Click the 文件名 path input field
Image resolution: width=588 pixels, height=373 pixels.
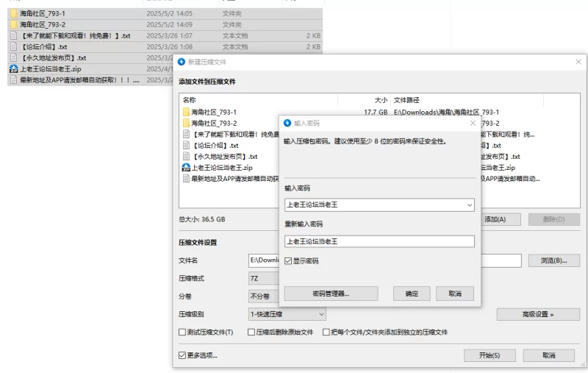coord(384,260)
